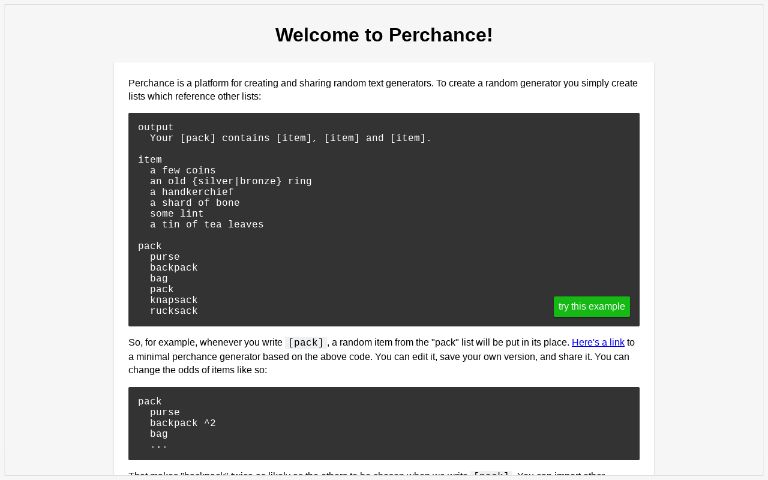Click the green "try this example" button
The height and width of the screenshot is (480, 768).
[x=591, y=307]
